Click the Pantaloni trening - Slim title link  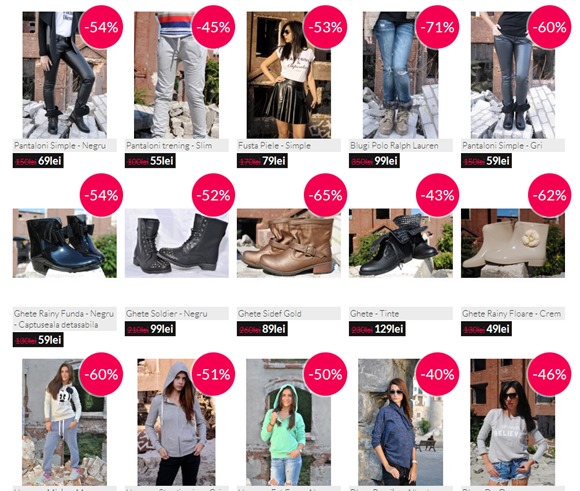[169, 145]
